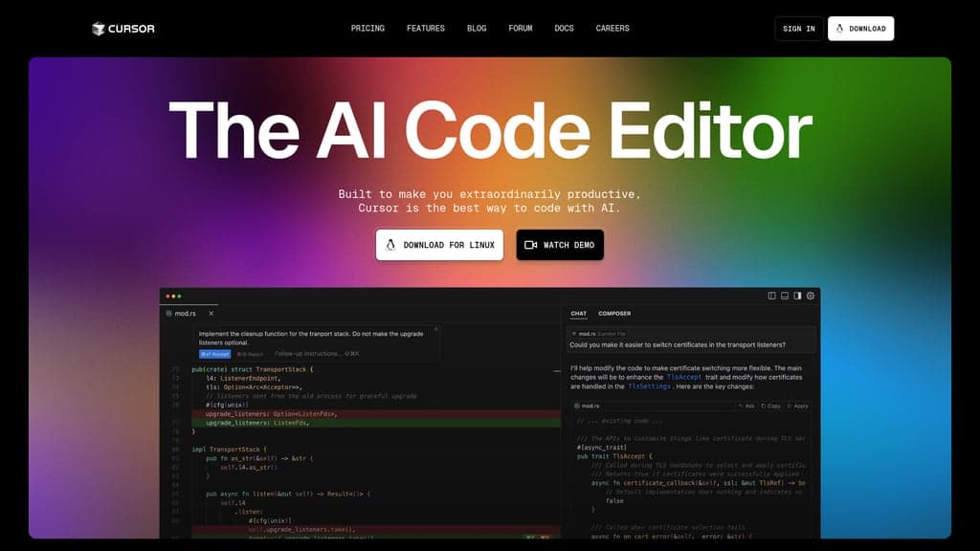Click the Apply icon in code block
980x551 pixels.
797,406
